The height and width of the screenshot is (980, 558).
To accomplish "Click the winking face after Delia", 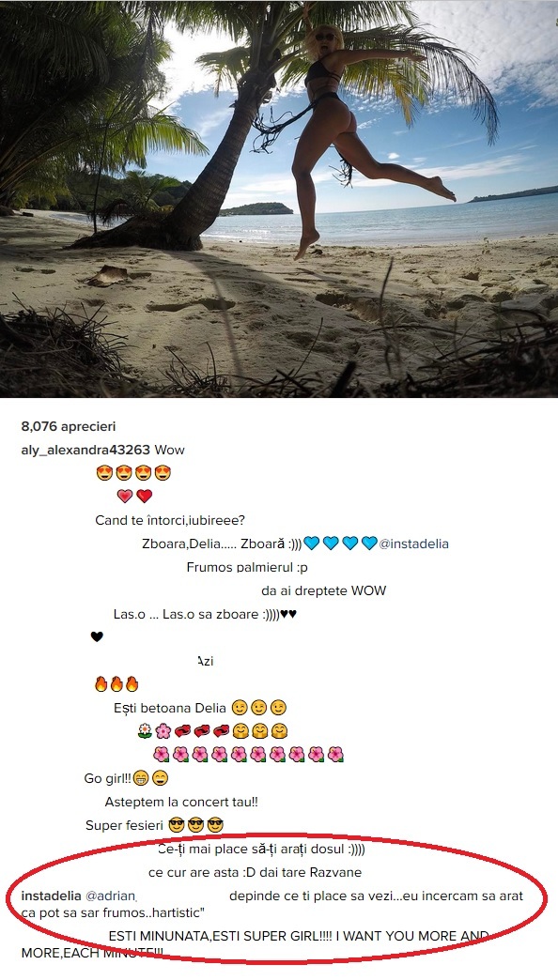I will tap(239, 708).
